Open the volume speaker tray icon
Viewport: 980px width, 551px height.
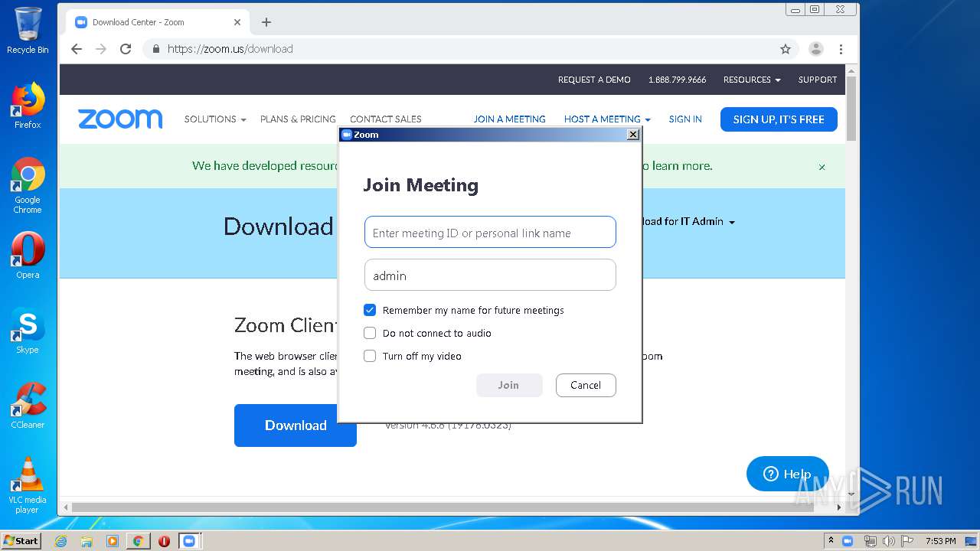click(889, 541)
